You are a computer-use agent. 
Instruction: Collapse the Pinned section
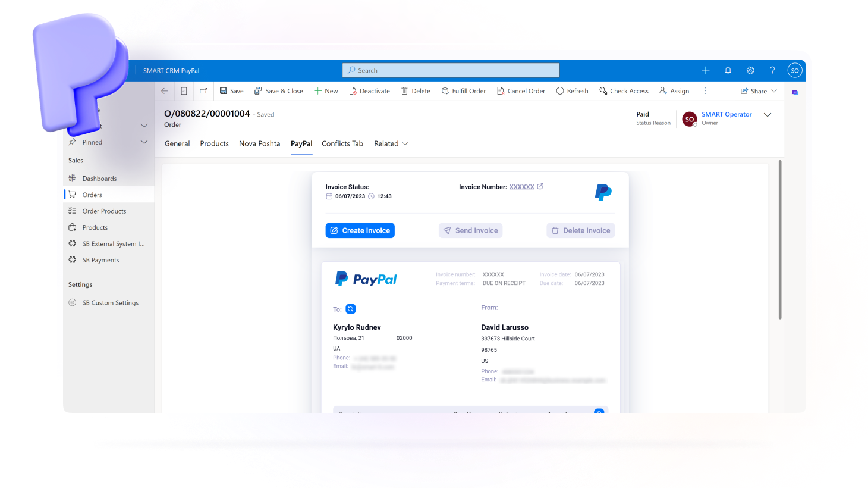(144, 142)
